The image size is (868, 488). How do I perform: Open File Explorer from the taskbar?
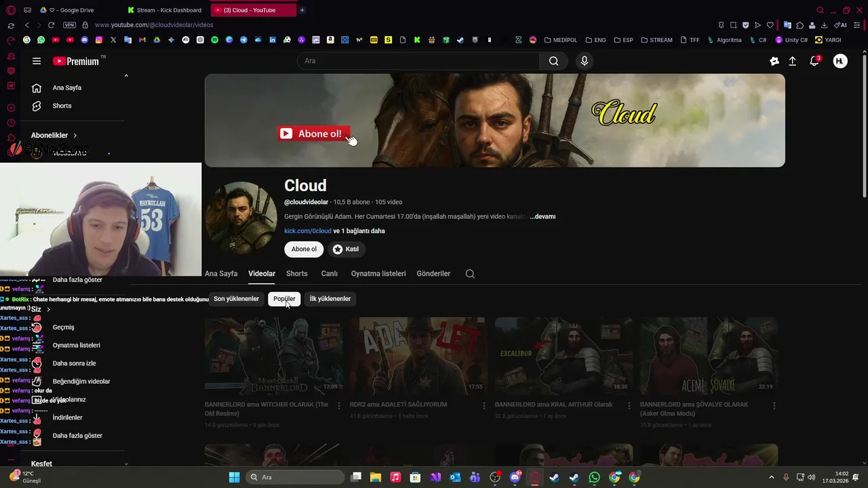(376, 477)
